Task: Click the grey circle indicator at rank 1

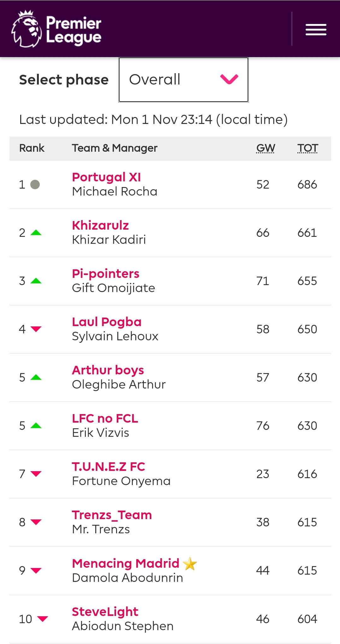Action: point(35,184)
